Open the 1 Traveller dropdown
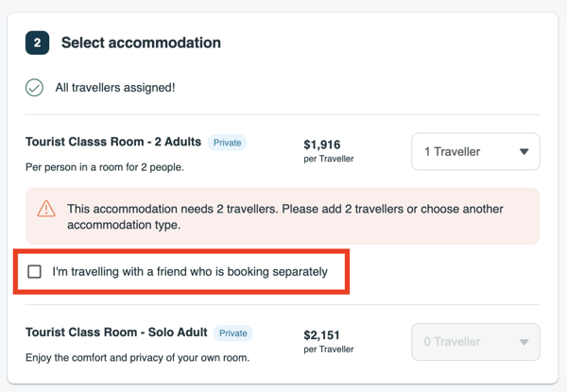The width and height of the screenshot is (567, 392). coord(475,151)
